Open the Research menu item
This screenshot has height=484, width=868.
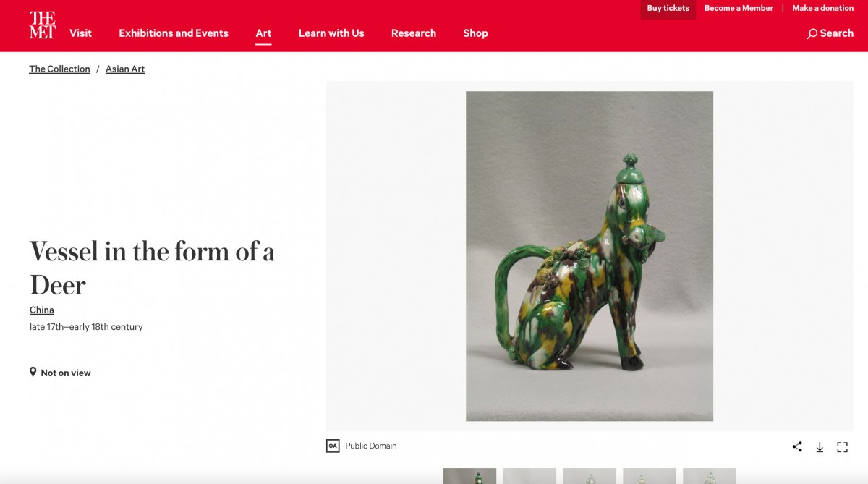414,33
